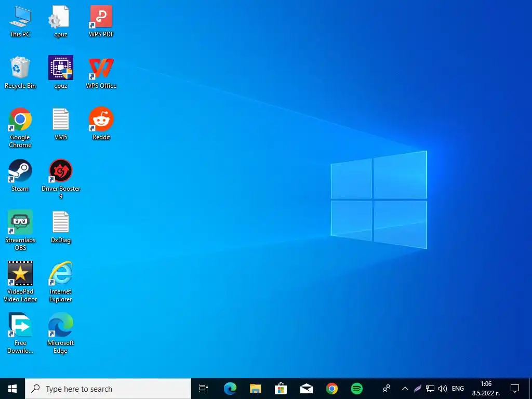Select the This PC desktop icon
The width and height of the screenshot is (532, 399).
pos(20,22)
